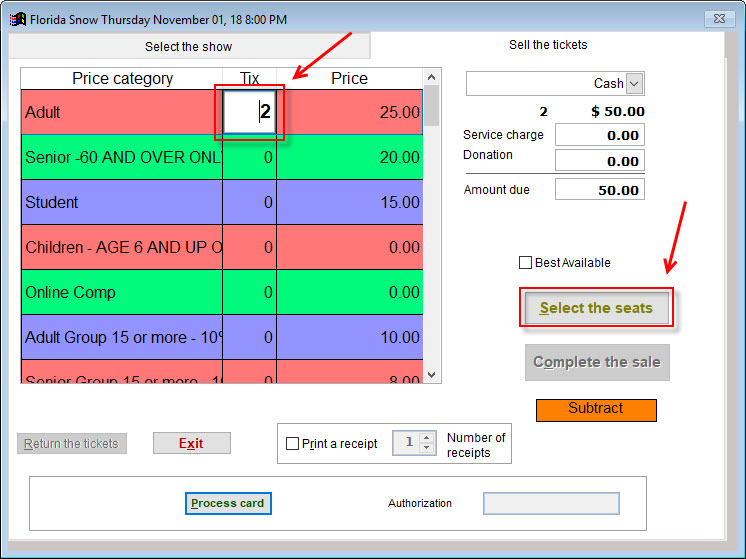Screen dimensions: 746x559
Task: Click the Authorization input field
Action: click(x=551, y=503)
